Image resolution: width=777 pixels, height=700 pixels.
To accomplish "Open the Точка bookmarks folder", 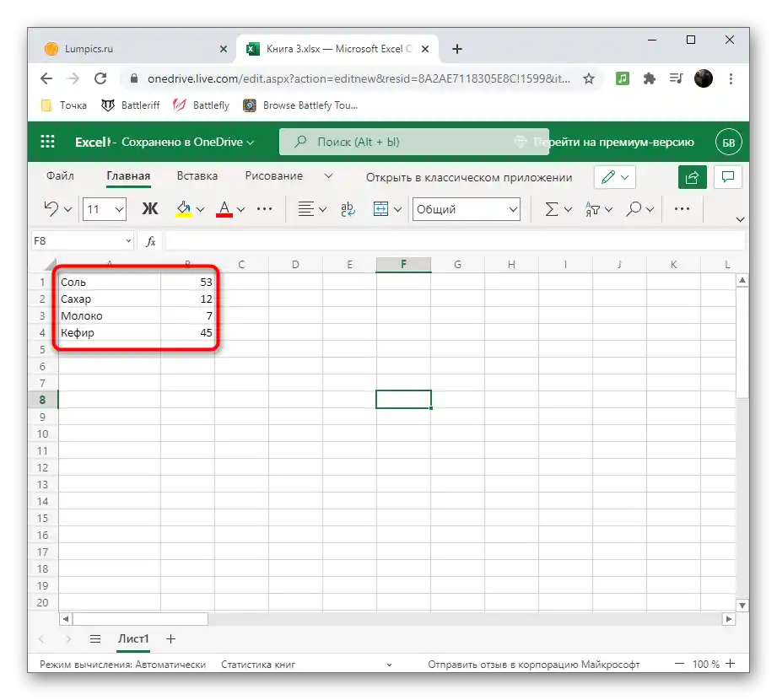I will click(x=63, y=105).
